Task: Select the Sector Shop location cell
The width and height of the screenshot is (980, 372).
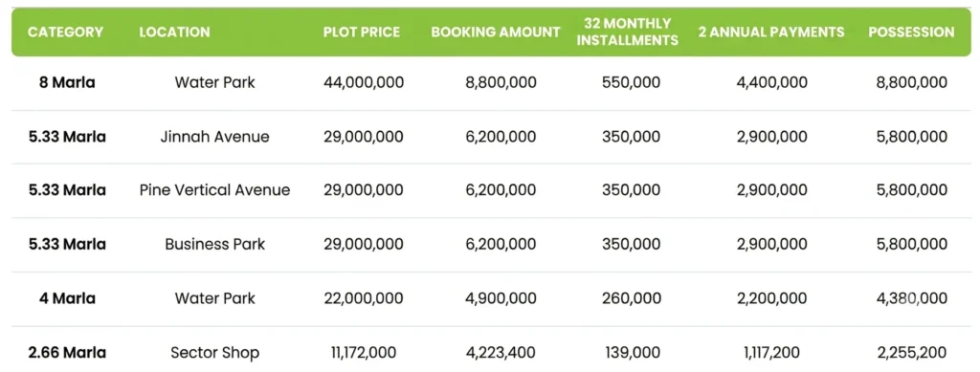Action: [x=215, y=353]
